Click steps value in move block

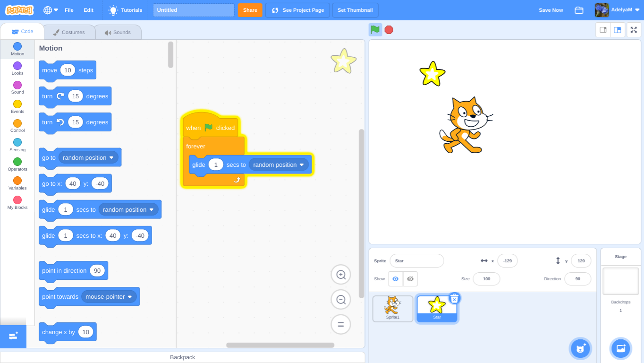coord(68,70)
